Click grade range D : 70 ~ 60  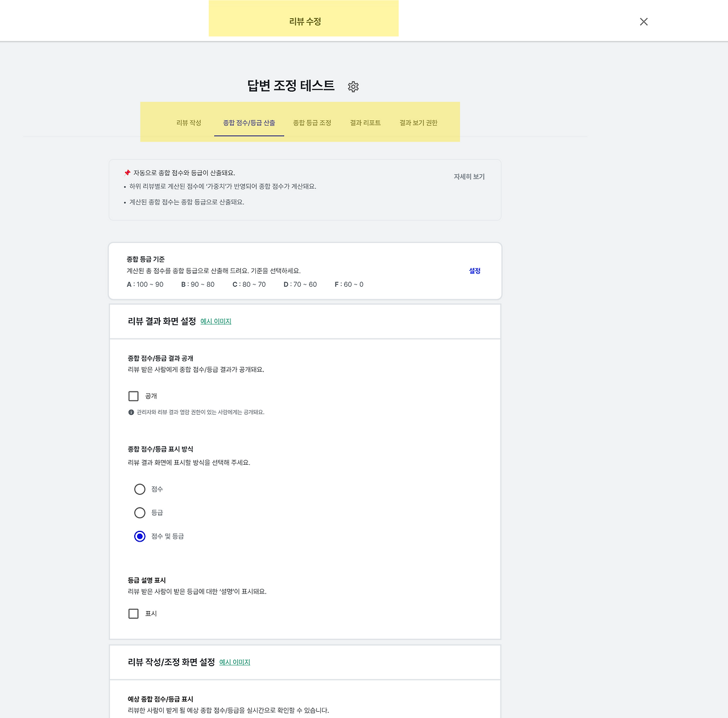[x=300, y=284]
